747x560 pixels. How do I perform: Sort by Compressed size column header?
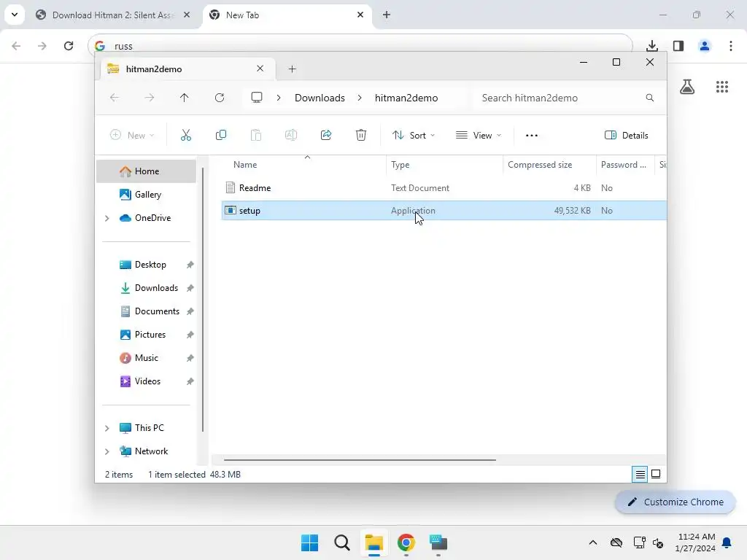tap(549, 165)
